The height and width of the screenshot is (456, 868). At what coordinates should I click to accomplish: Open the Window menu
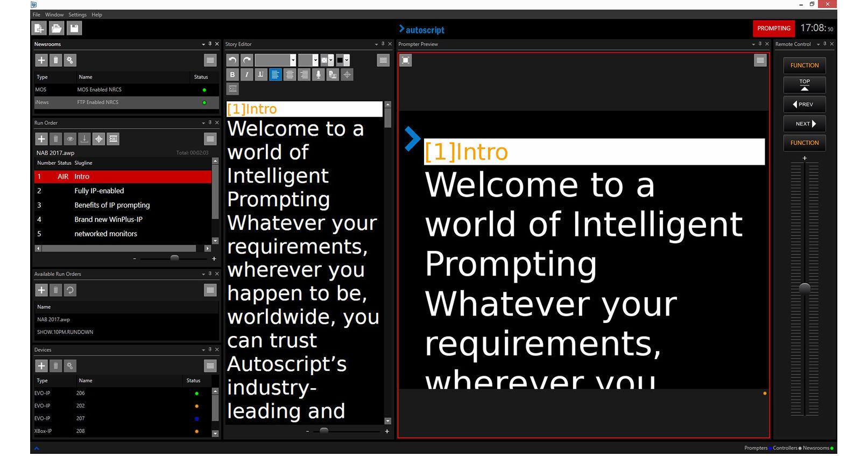coord(54,15)
